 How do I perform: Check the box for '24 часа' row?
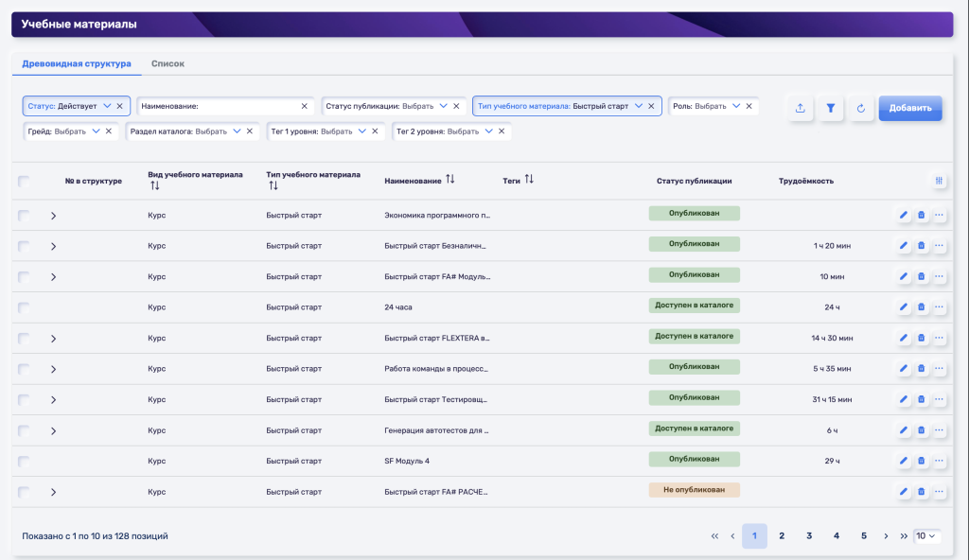coord(24,307)
